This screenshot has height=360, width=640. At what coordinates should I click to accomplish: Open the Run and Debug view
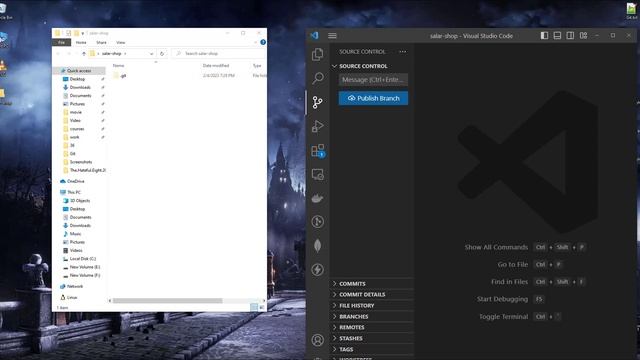[318, 126]
